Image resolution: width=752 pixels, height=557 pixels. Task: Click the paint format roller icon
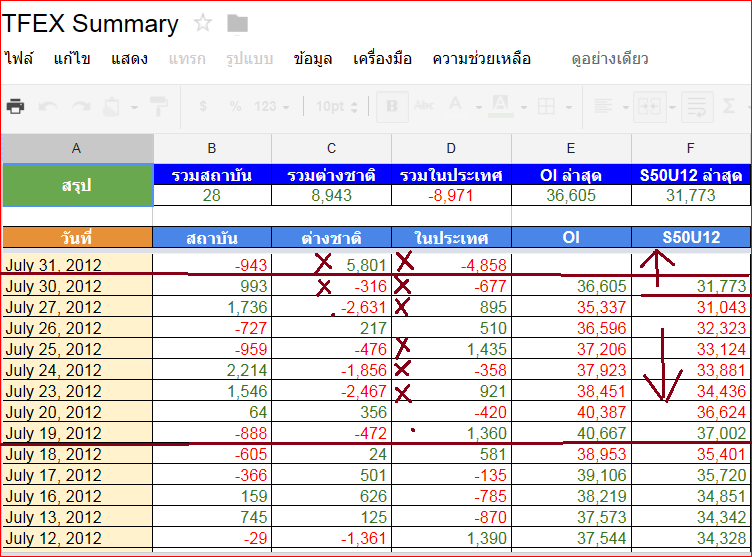pos(159,106)
